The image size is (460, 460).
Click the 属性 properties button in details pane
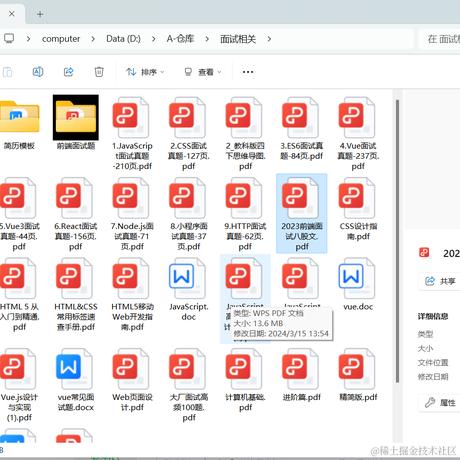coord(439,403)
